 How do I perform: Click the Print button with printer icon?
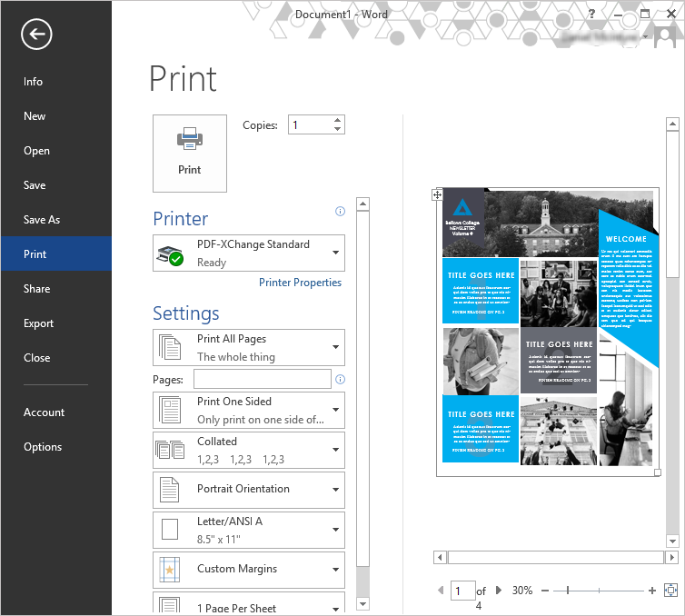tap(190, 153)
